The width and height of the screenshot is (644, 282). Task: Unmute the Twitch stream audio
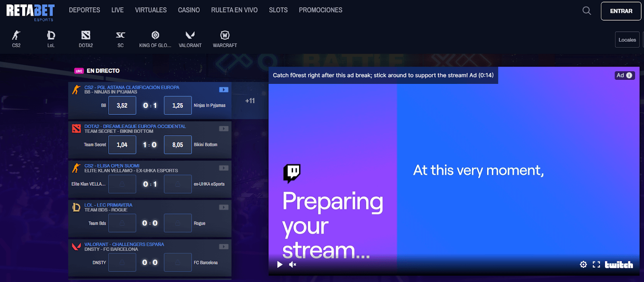pyautogui.click(x=293, y=265)
